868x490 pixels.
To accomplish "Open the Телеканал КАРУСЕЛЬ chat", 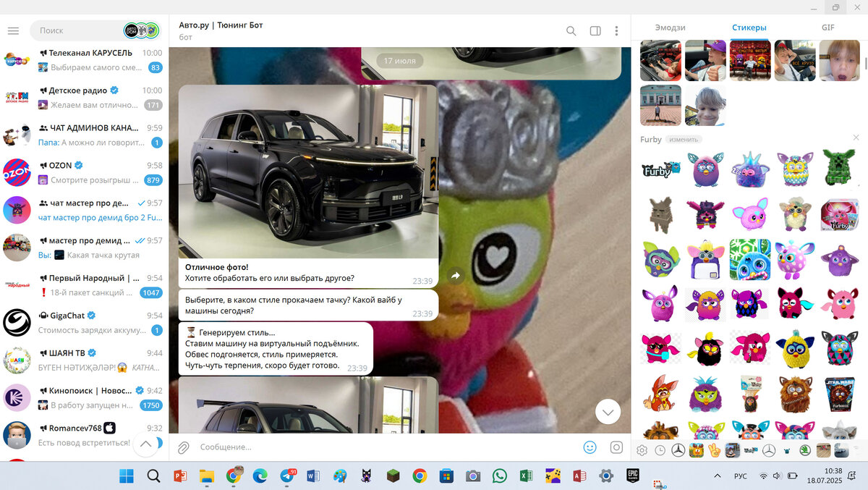I will pos(84,60).
